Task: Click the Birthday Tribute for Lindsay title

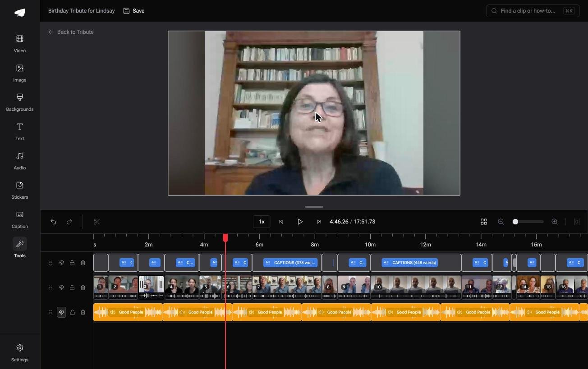Action: (82, 11)
